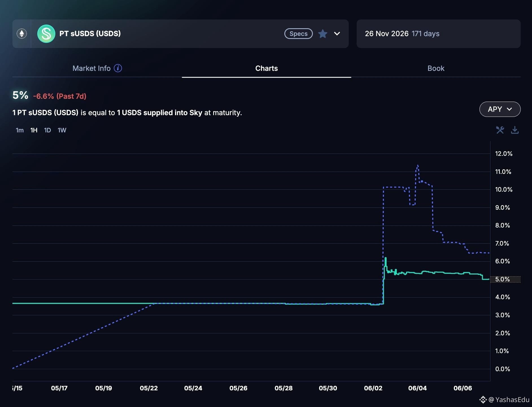Open chart tools settings icon

pos(500,130)
